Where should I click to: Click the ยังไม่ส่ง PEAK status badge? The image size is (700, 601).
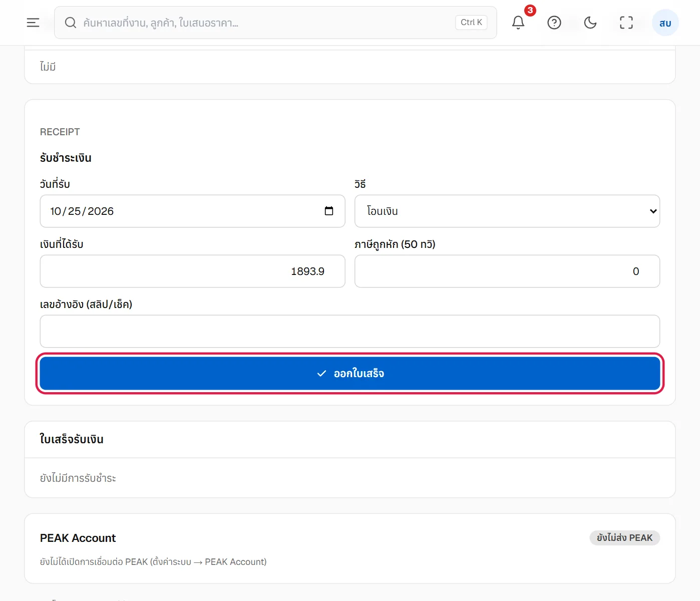coord(624,538)
